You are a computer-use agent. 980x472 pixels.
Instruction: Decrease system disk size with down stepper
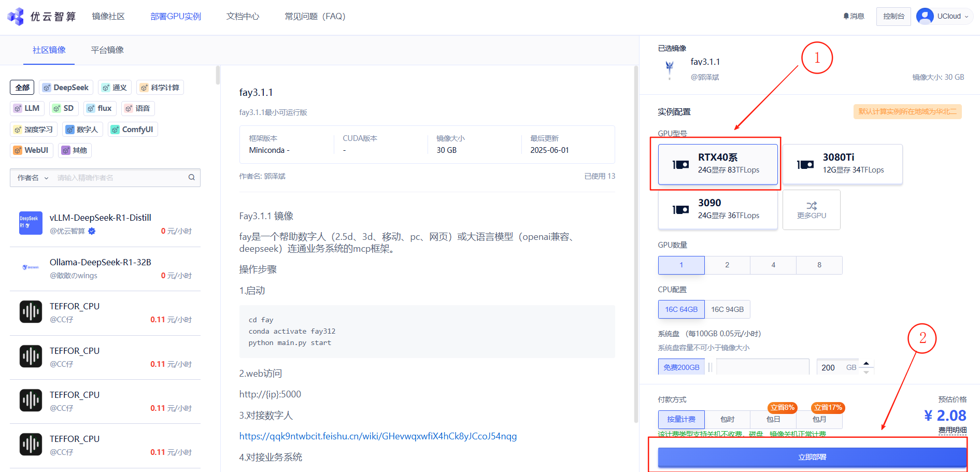pos(866,371)
